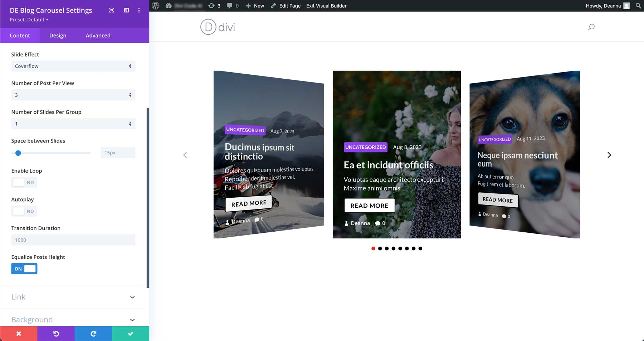Click the blue redo button
Image resolution: width=644 pixels, height=341 pixels.
click(93, 333)
